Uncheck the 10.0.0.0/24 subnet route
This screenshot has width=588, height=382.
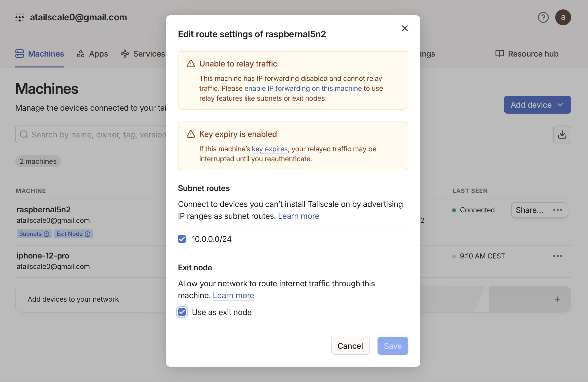point(182,239)
